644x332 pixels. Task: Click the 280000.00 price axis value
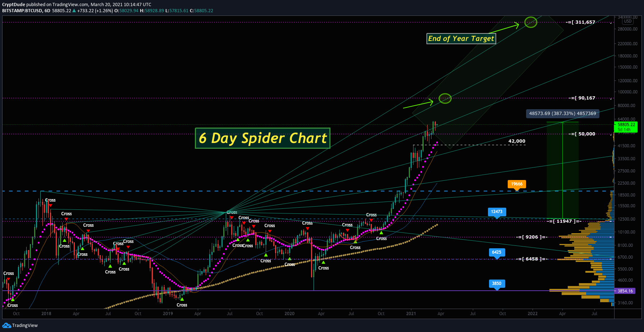tap(627, 29)
